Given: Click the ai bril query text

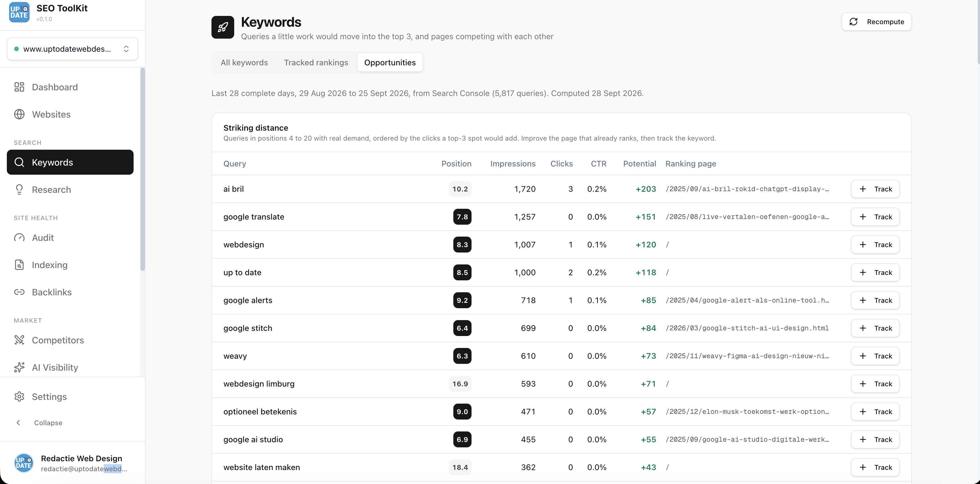Looking at the screenshot, I should click(x=234, y=189).
